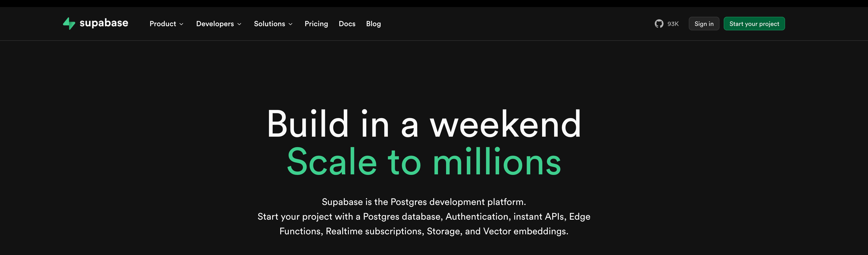Click the GitHub icon in the navbar

659,24
